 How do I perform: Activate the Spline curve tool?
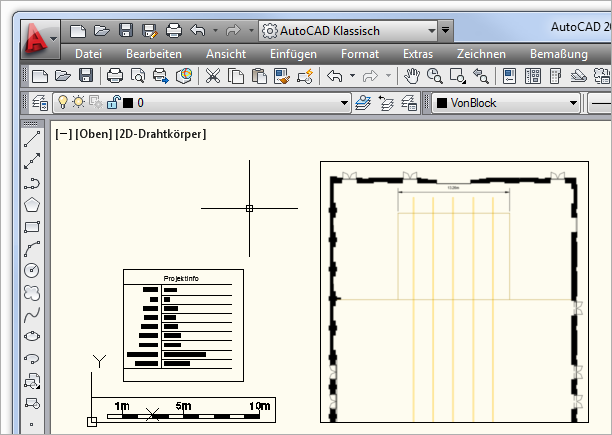pyautogui.click(x=32, y=314)
